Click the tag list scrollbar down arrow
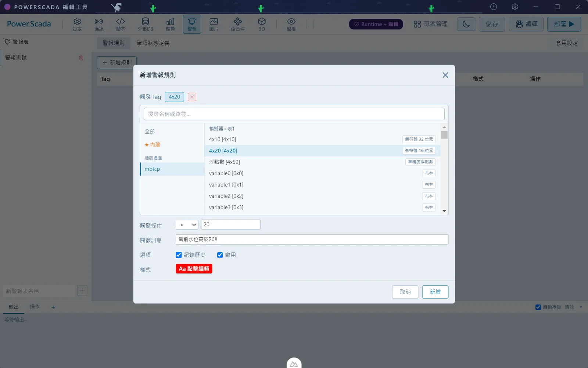 pos(444,211)
